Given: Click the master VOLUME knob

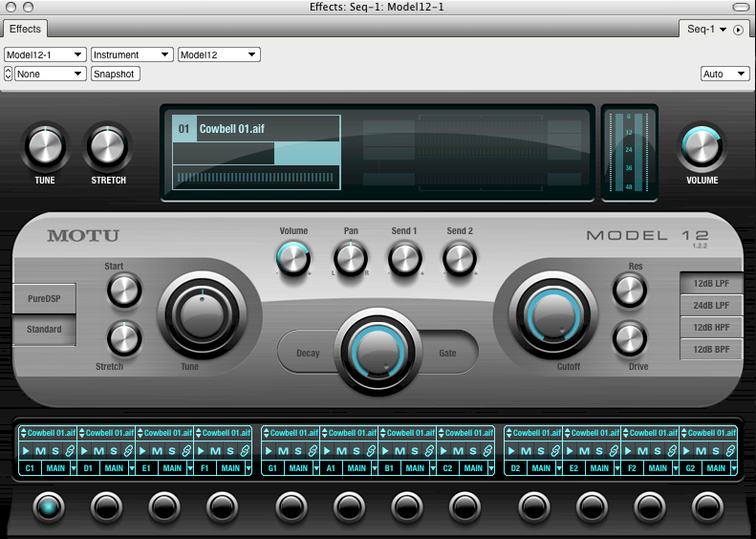Looking at the screenshot, I should click(702, 146).
